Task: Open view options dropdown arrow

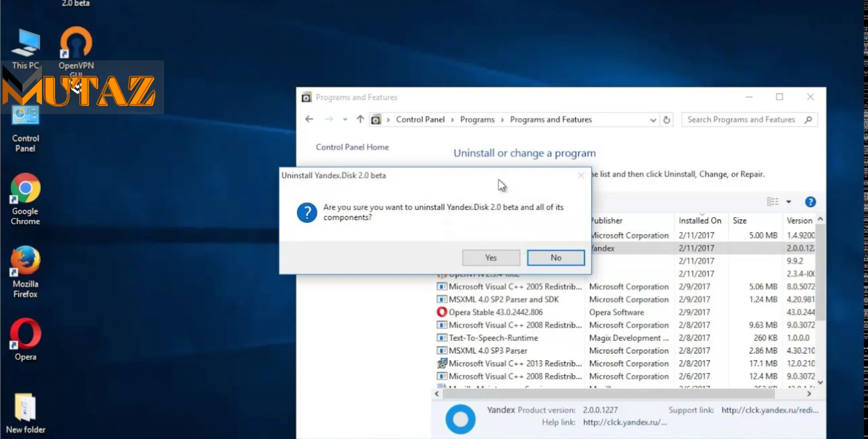Action: click(788, 202)
